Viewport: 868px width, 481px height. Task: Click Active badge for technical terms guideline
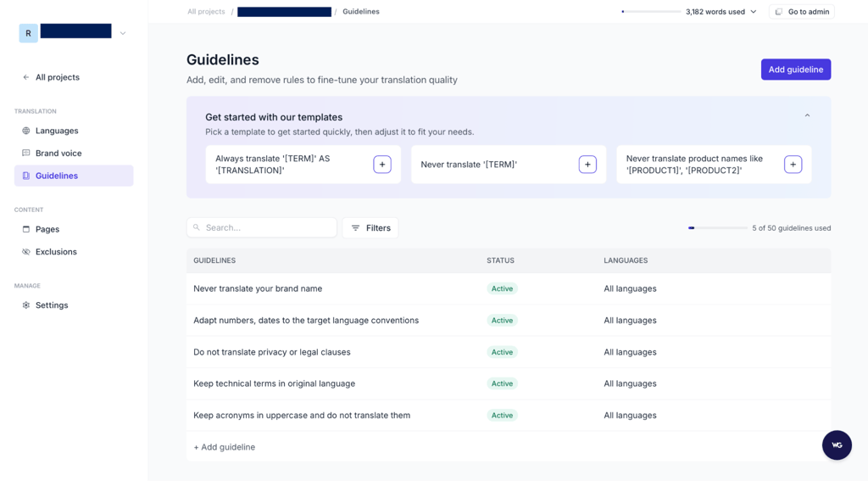(502, 383)
